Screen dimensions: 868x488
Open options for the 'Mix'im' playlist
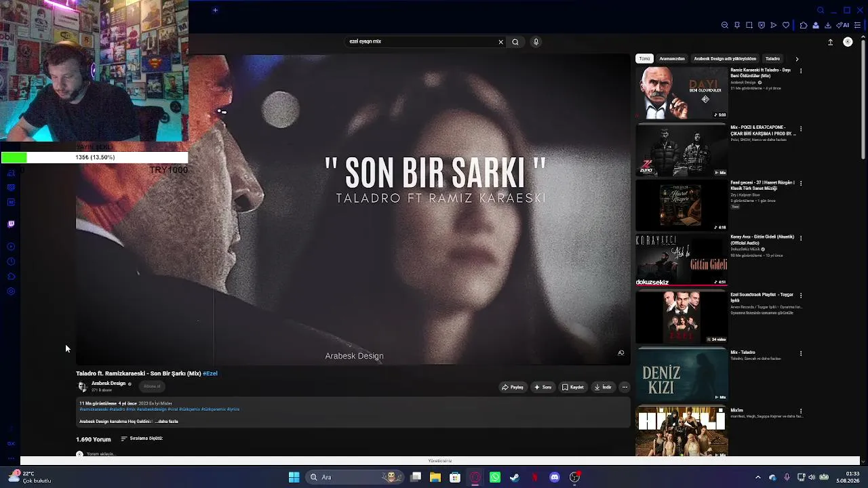801,411
